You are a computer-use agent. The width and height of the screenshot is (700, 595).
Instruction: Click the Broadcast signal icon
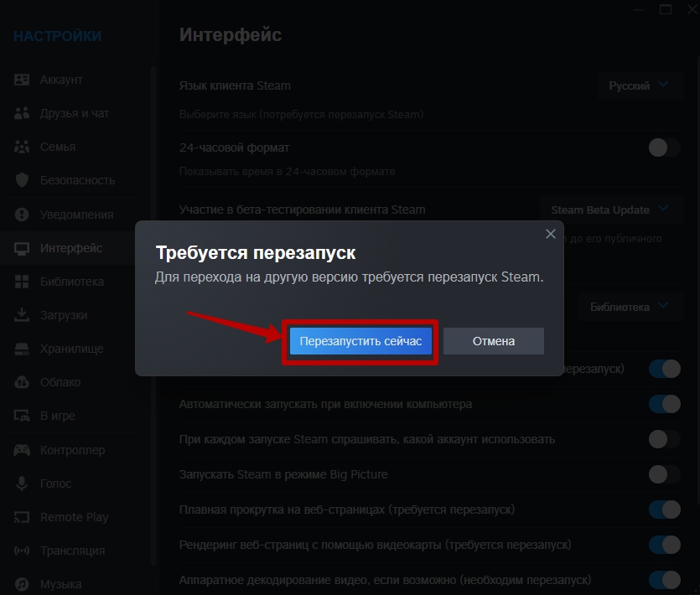coord(22,551)
